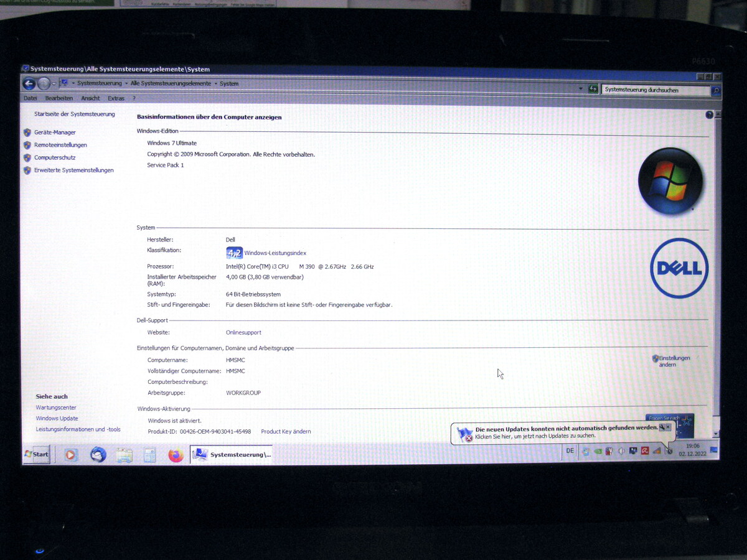Refresh the address bar view
Image resolution: width=747 pixels, height=560 pixels.
[x=593, y=90]
